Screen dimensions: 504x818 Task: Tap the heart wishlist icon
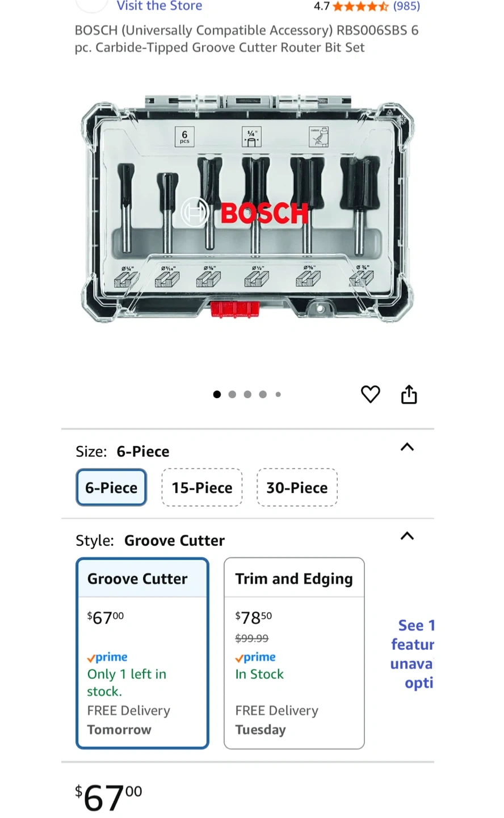[371, 394]
